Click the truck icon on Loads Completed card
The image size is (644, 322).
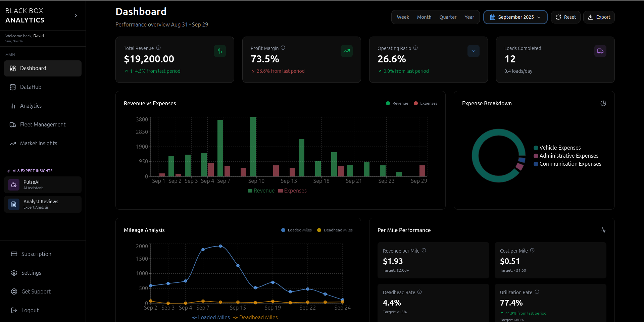click(x=600, y=51)
